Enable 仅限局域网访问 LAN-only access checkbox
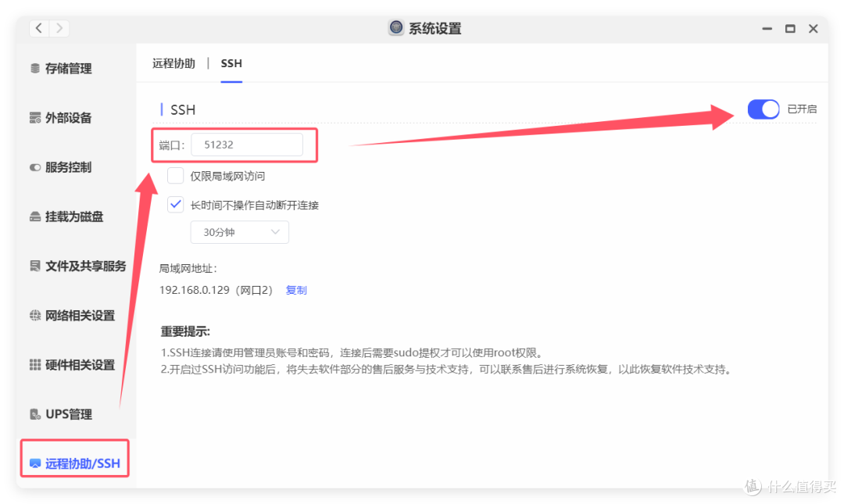Viewport: 844px width, 504px height. pyautogui.click(x=175, y=175)
